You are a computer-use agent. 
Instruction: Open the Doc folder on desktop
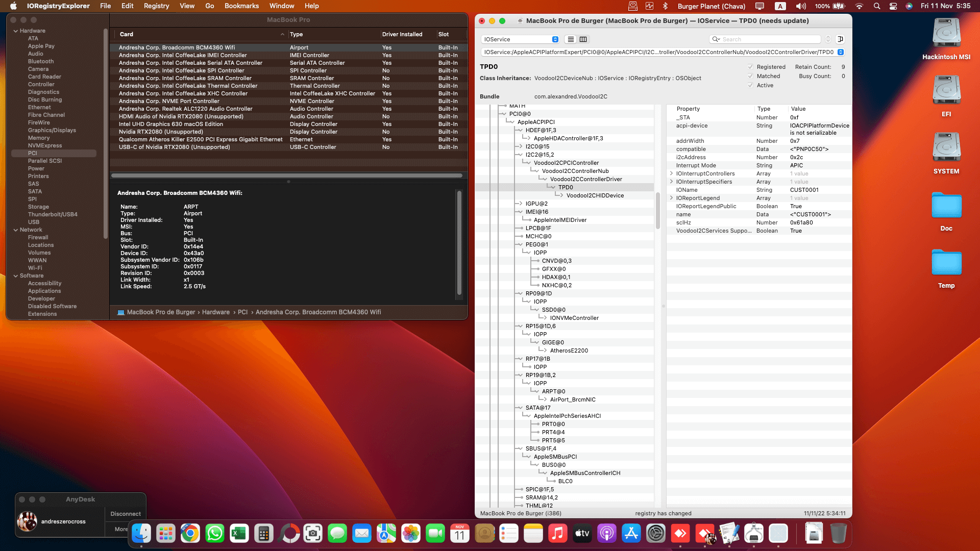point(946,210)
